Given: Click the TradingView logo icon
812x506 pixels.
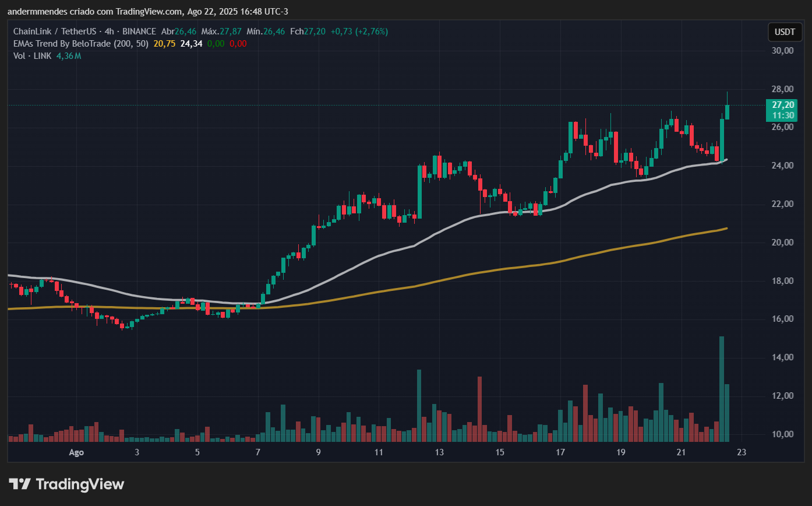Looking at the screenshot, I should (x=21, y=484).
